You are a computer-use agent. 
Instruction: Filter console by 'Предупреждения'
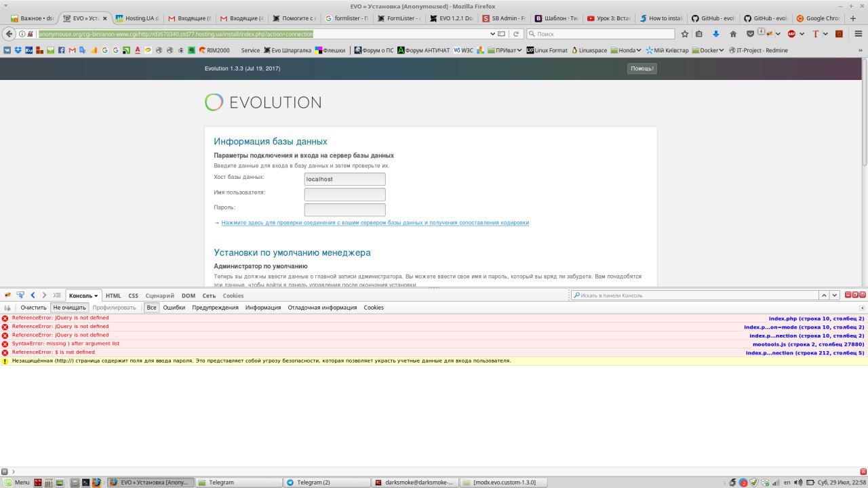point(215,308)
